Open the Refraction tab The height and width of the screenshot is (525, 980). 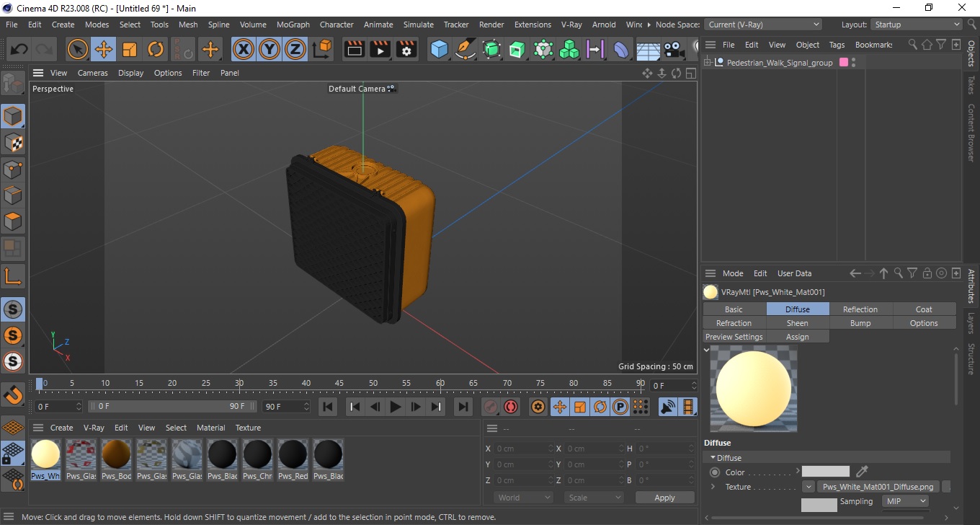[734, 323]
